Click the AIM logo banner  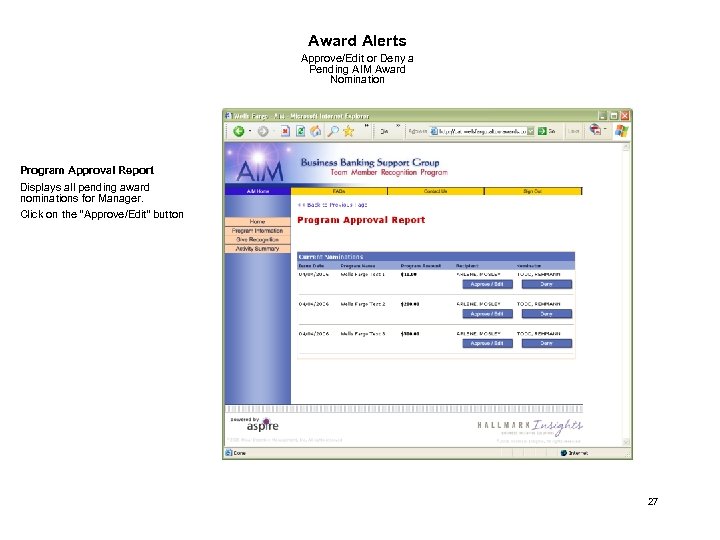click(x=259, y=163)
